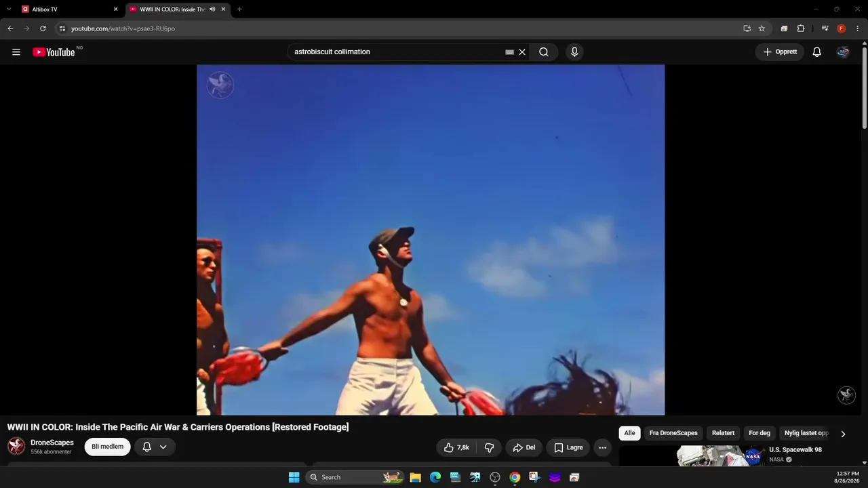This screenshot has height=488, width=868.
Task: Launch Microsoft Edge from the taskbar
Action: click(435, 477)
